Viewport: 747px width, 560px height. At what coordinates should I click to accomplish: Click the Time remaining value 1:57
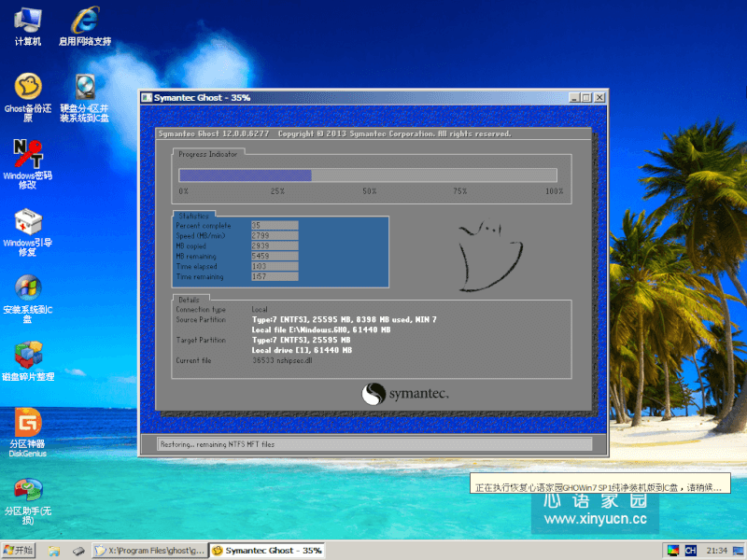pos(275,276)
